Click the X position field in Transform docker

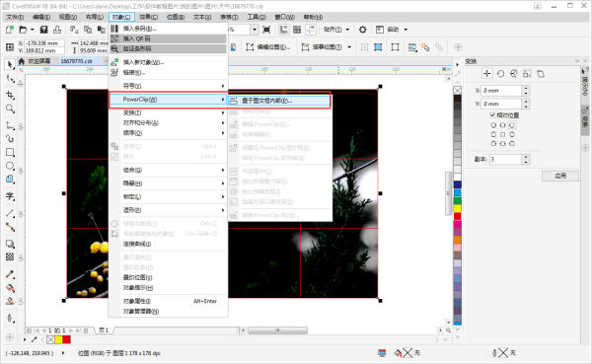[501, 91]
